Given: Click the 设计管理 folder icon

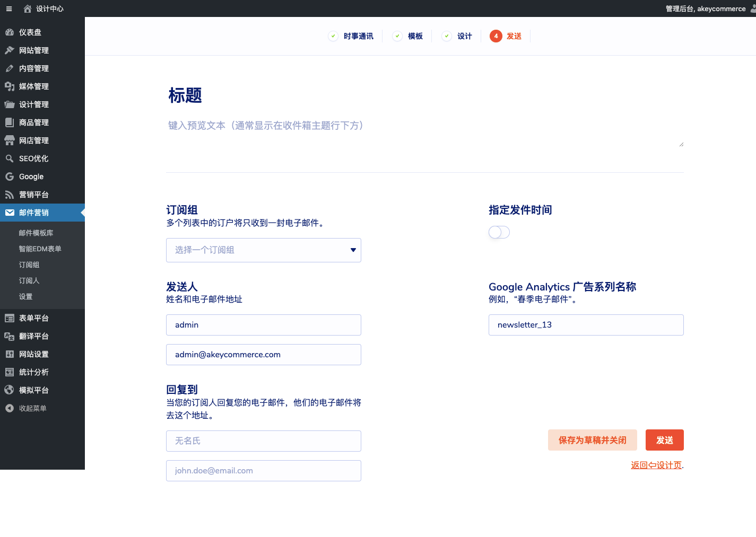Looking at the screenshot, I should coord(10,104).
